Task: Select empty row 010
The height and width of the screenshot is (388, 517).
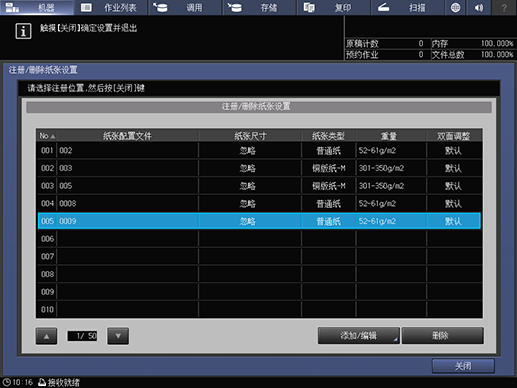Action: 259,309
